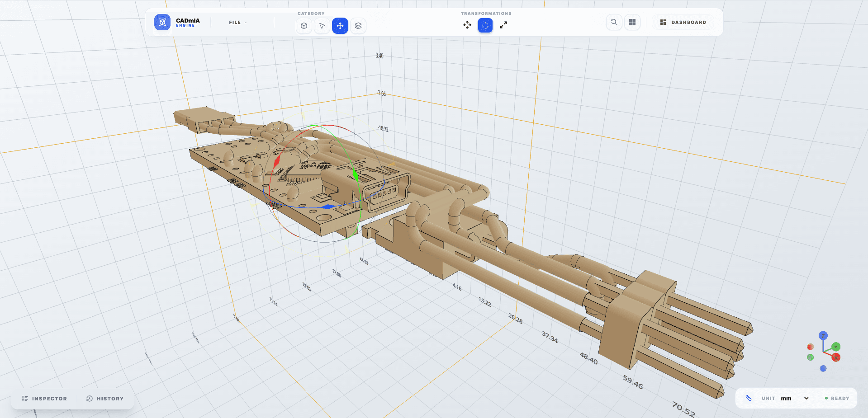Choose the translate transformation tool
The width and height of the screenshot is (868, 418).
[467, 25]
